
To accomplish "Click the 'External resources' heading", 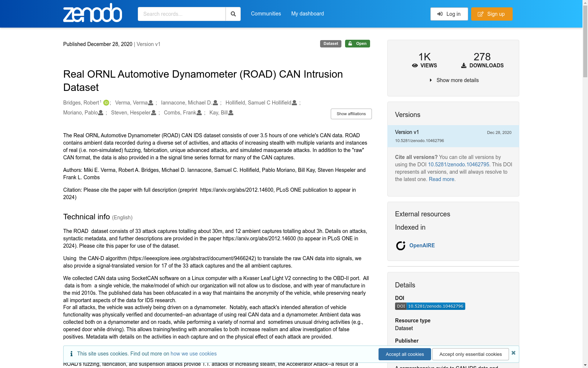I will pyautogui.click(x=423, y=214).
